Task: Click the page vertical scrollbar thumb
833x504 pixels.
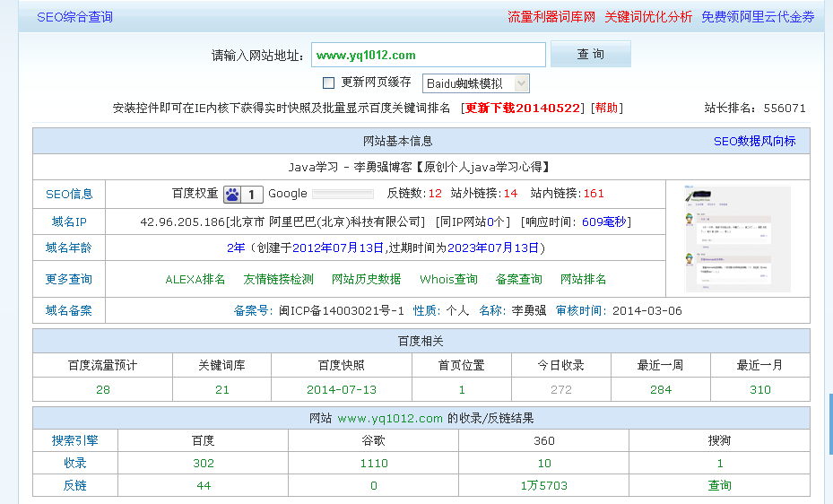Action: pos(830,424)
